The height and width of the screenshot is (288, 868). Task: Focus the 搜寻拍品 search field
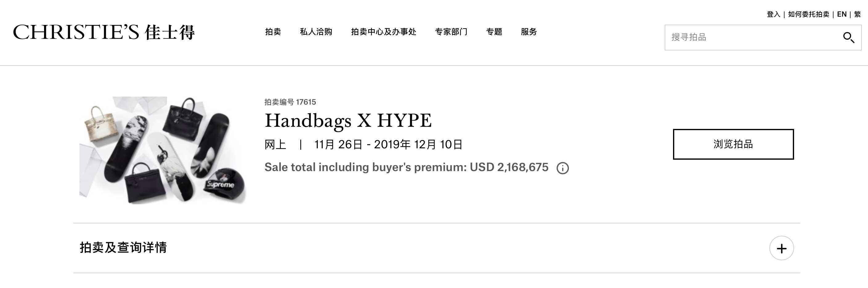(751, 37)
